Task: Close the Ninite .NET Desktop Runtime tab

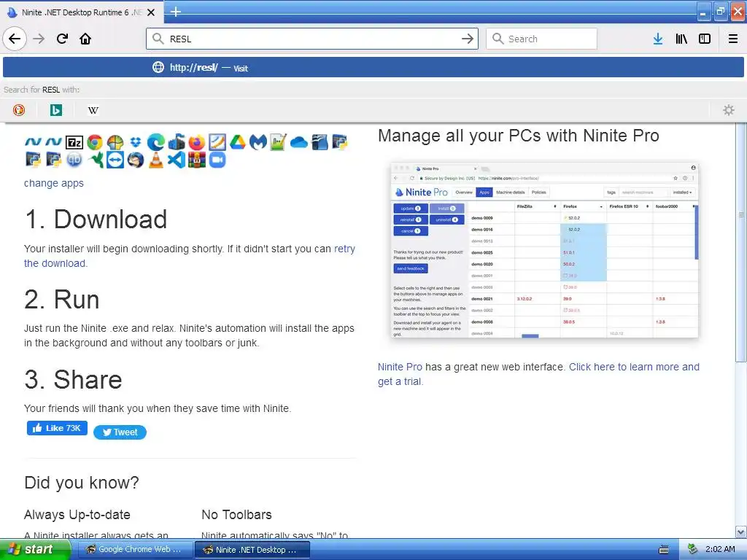Action: click(151, 12)
